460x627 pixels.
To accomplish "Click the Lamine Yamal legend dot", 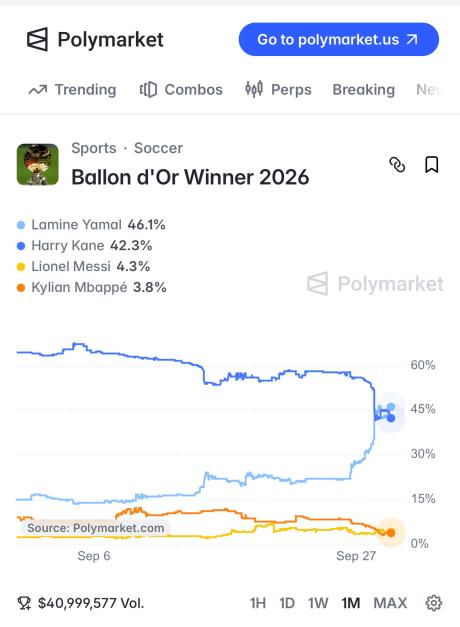I will click(x=21, y=225).
